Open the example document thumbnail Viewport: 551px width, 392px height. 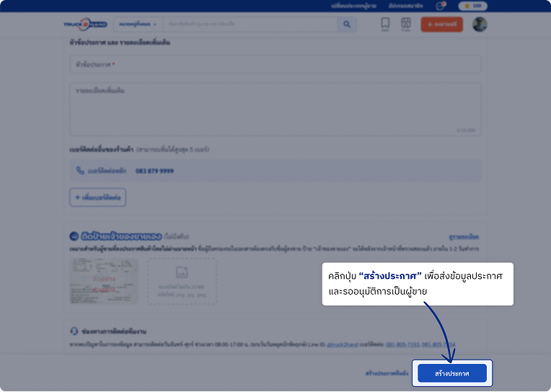pyautogui.click(x=104, y=281)
